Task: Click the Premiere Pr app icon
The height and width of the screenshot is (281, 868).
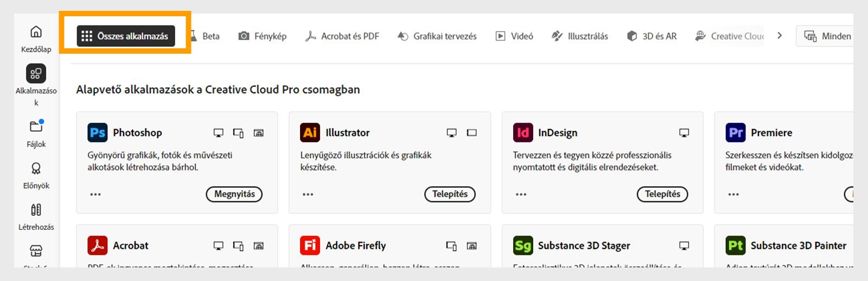Action: 736,132
